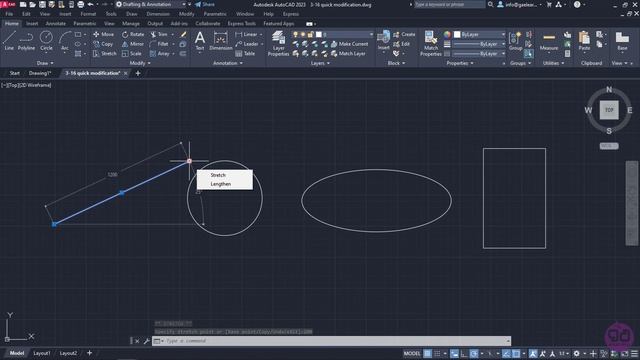This screenshot has height=360, width=640.
Task: Switch to the Insert ribbon tab
Action: [x=32, y=24]
